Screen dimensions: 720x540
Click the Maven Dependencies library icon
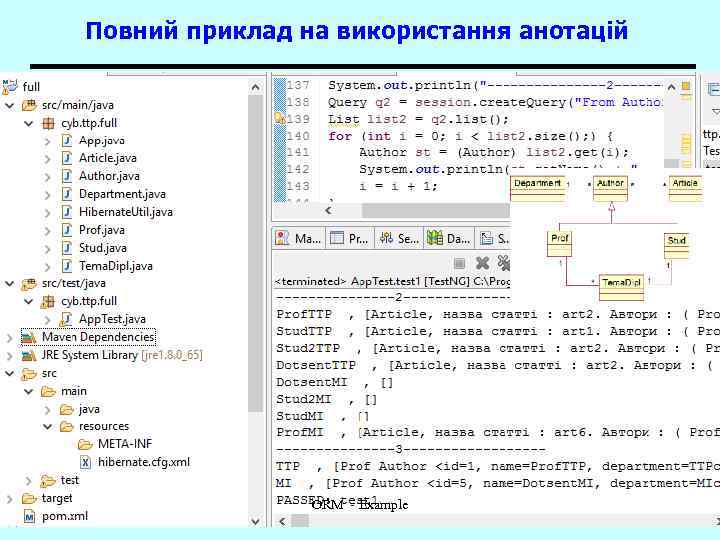pos(29,338)
